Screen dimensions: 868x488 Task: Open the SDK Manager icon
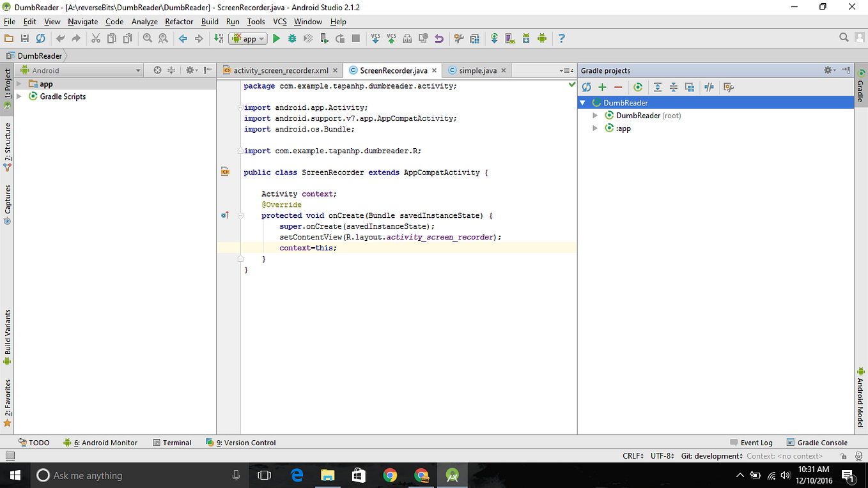pyautogui.click(x=527, y=38)
